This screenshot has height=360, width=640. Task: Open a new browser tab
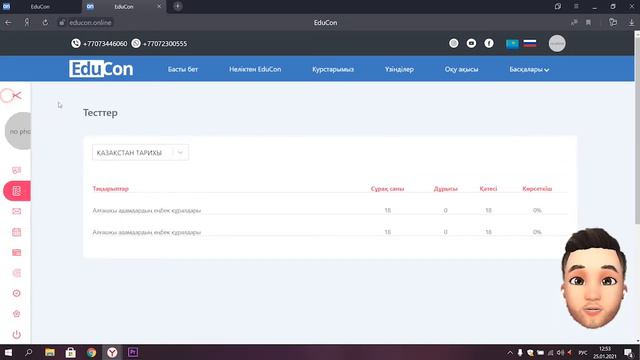click(x=178, y=6)
